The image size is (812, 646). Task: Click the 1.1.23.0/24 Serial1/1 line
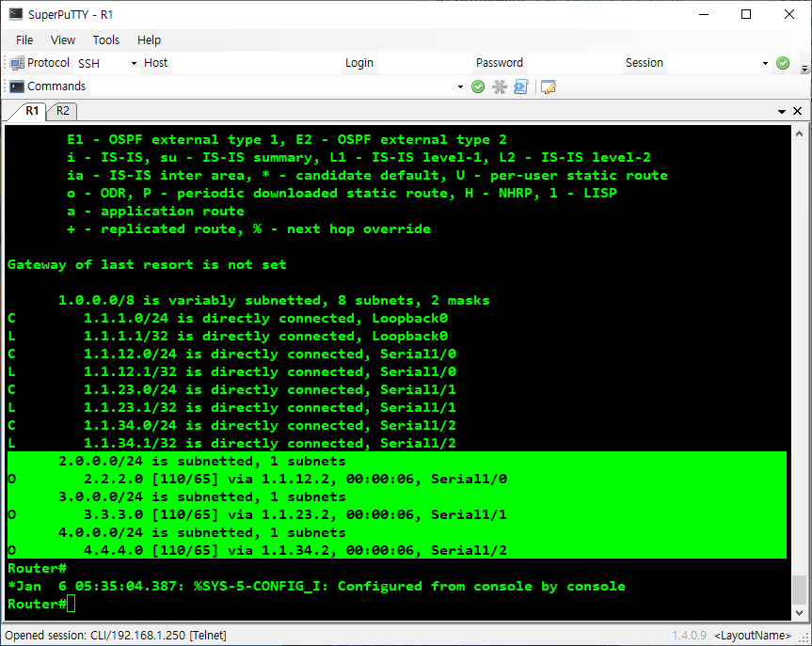click(x=232, y=389)
